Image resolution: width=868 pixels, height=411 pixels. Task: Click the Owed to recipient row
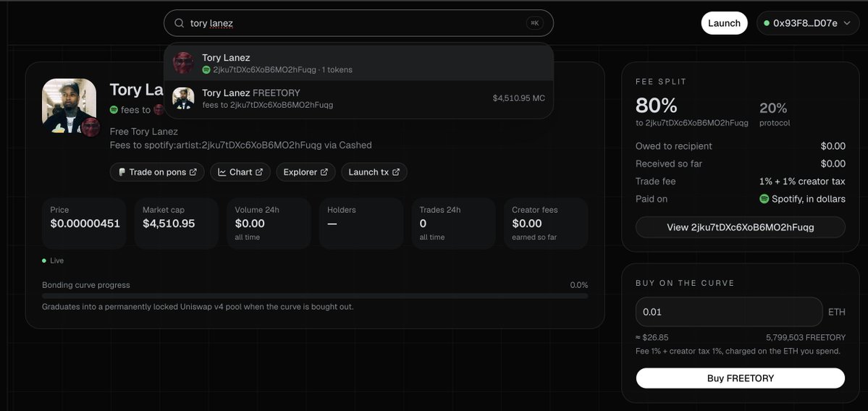[x=740, y=146]
